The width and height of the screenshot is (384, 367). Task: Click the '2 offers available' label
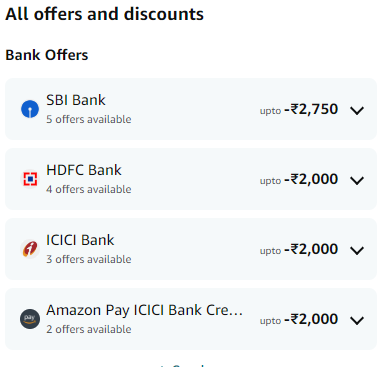point(89,329)
